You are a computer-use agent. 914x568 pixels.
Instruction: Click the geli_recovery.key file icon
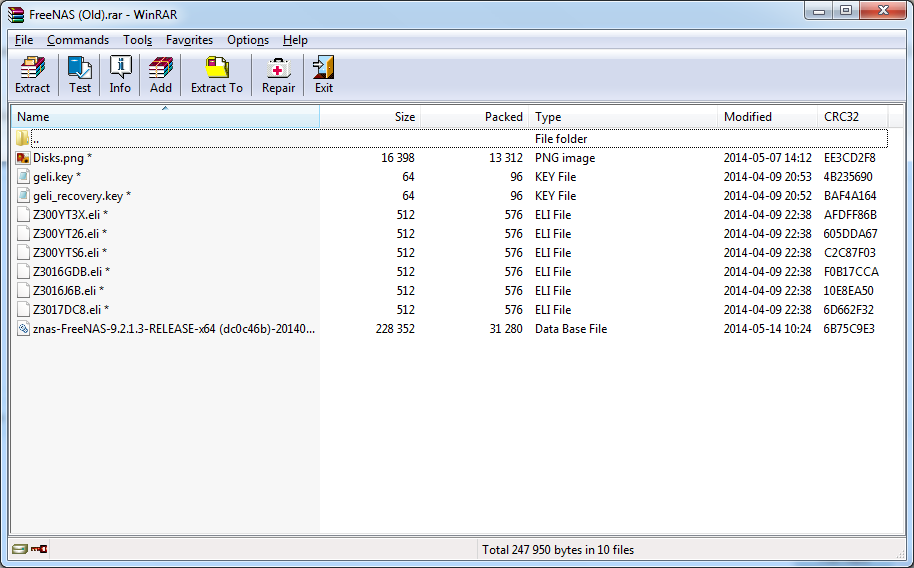click(x=23, y=195)
